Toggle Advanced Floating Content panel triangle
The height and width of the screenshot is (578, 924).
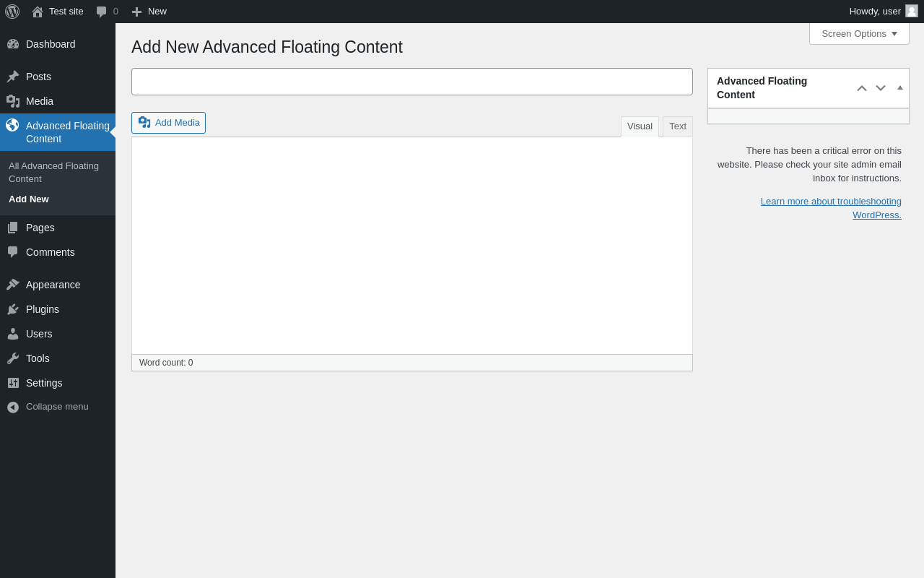(x=900, y=87)
